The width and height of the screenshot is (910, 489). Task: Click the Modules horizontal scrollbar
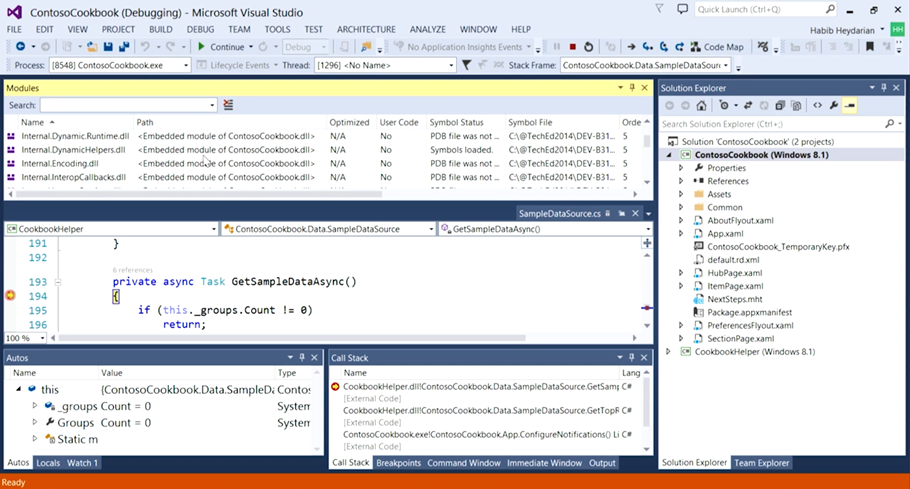(198, 194)
